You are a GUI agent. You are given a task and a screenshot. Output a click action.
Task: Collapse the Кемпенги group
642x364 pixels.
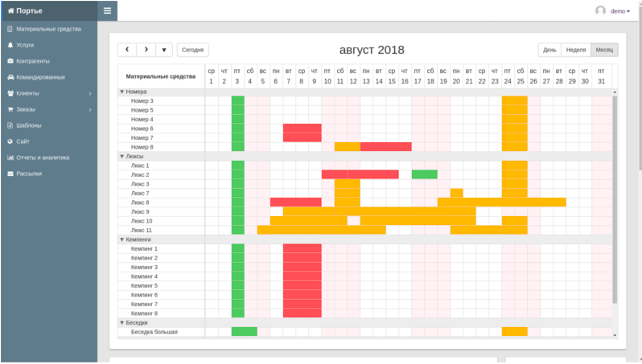tap(121, 239)
